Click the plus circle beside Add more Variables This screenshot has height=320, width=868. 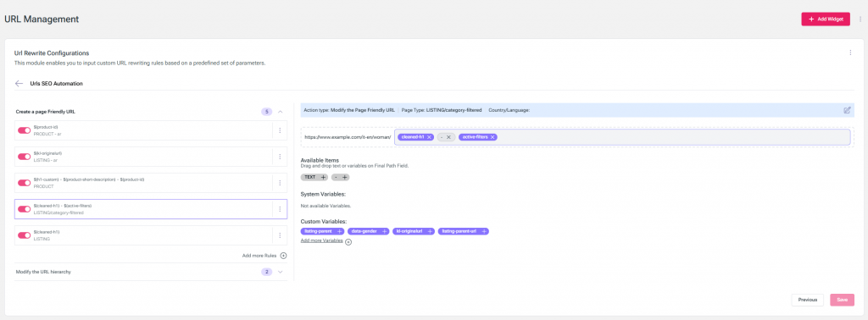coord(348,242)
